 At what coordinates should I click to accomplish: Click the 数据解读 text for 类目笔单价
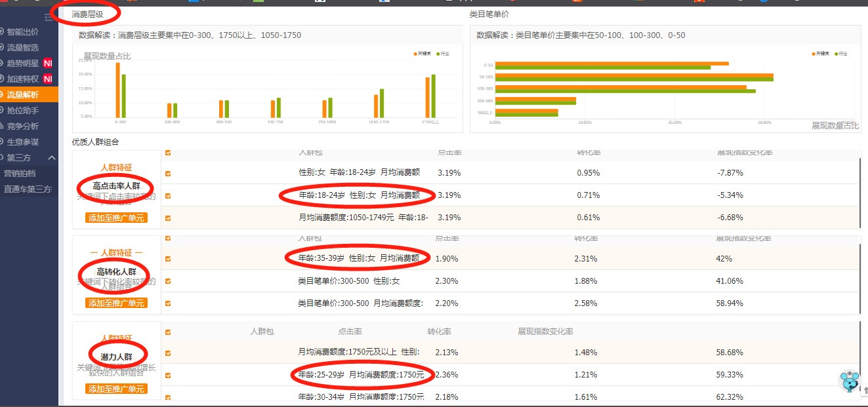[581, 35]
